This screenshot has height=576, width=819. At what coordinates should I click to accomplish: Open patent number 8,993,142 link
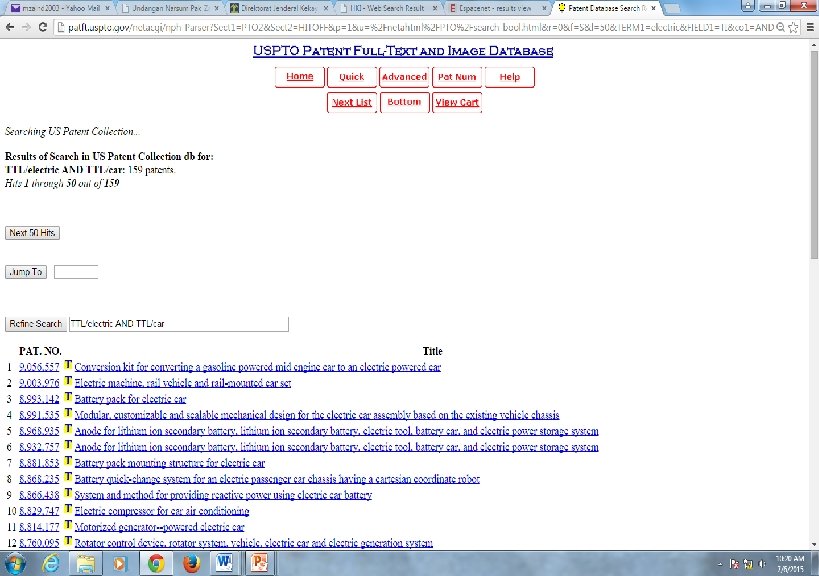coord(39,399)
